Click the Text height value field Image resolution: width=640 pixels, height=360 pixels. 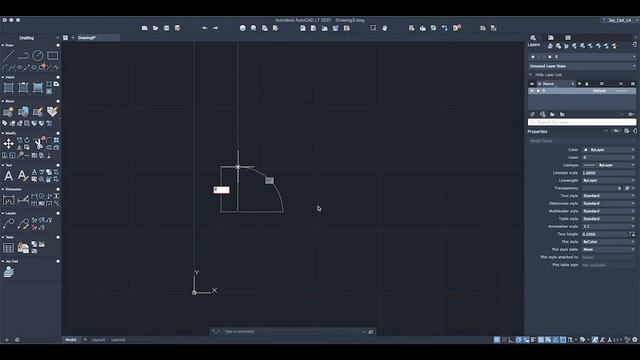(x=605, y=234)
